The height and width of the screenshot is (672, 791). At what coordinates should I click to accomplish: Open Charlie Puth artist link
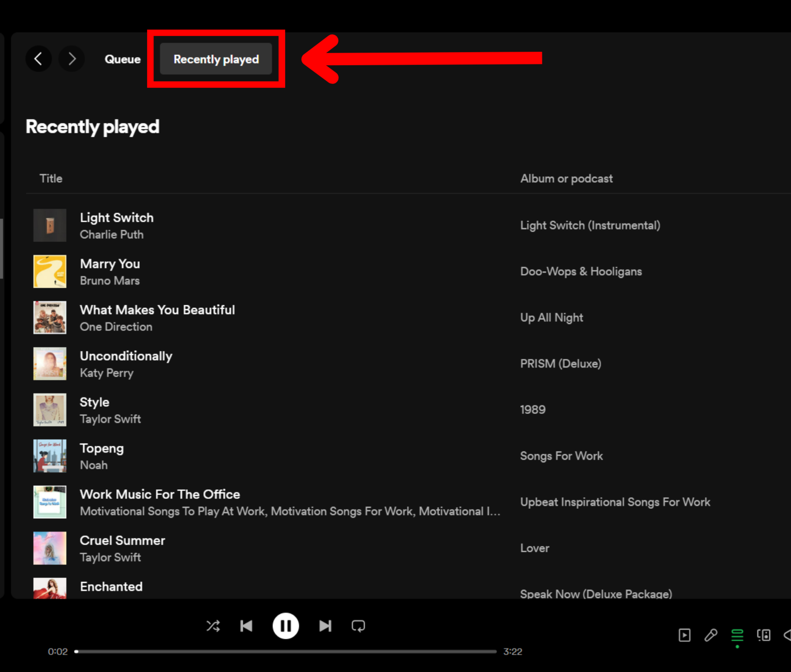pos(112,235)
